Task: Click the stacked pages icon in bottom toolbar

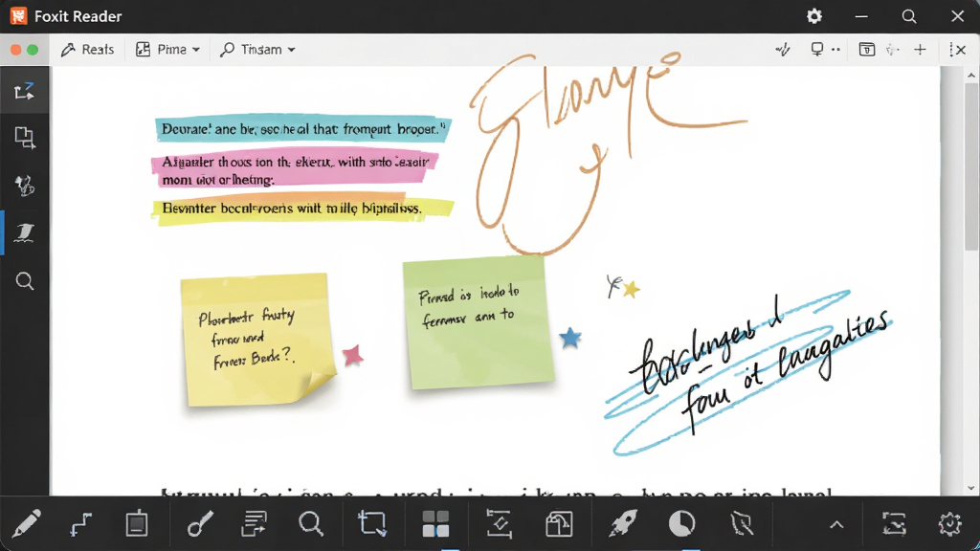Action: 559,523
